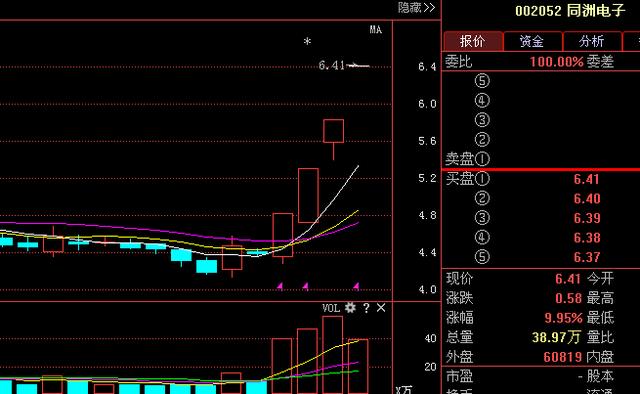Select the 卖盘 level 1 circled icon

pos(482,158)
